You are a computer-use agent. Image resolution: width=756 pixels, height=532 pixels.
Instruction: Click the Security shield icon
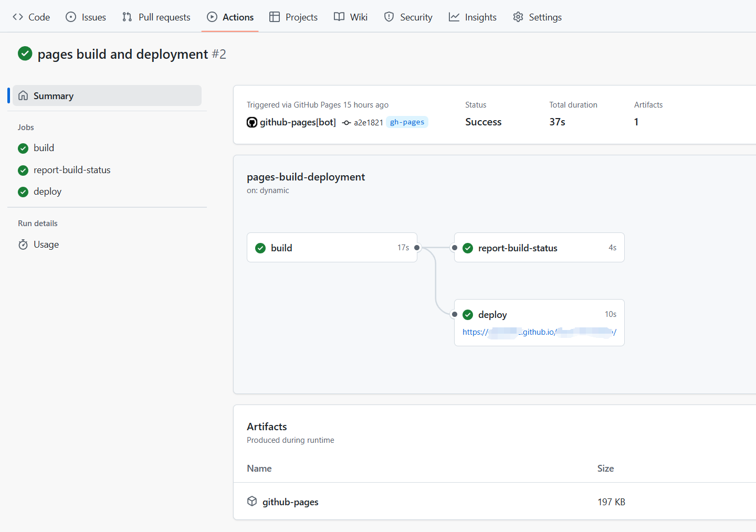click(389, 17)
